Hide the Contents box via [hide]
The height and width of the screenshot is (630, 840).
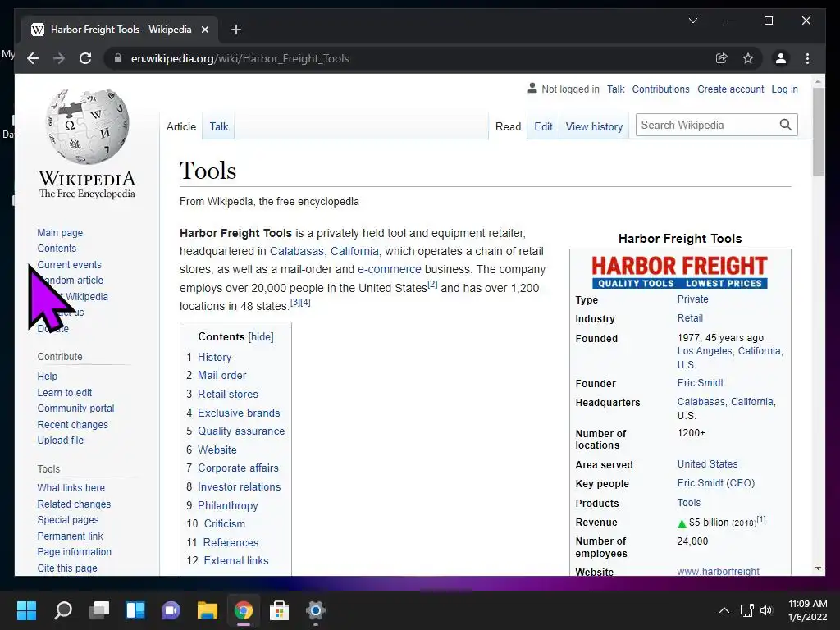[261, 336]
